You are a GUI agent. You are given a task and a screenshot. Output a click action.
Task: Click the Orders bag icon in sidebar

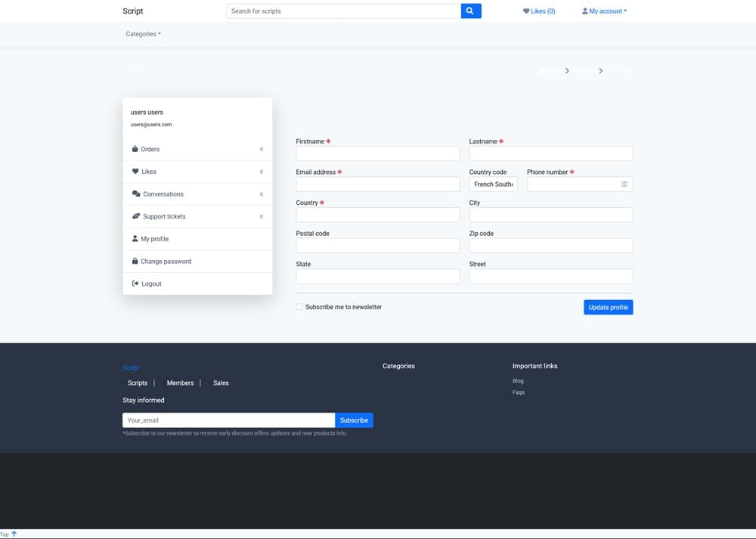tap(135, 149)
